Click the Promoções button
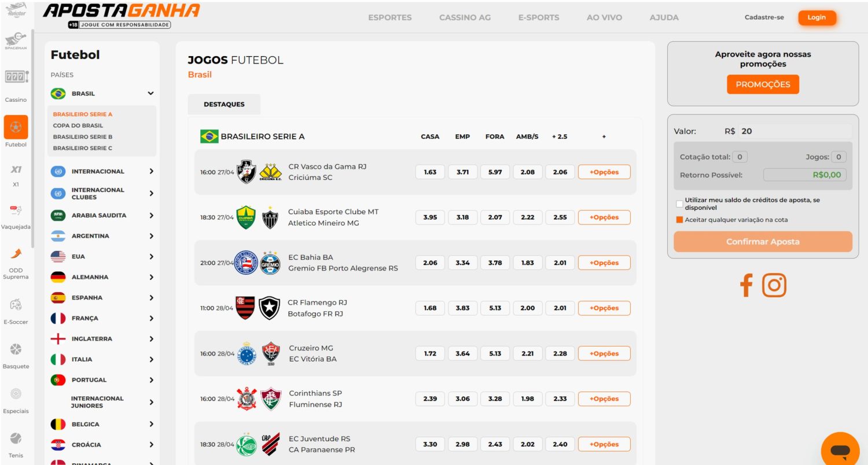The height and width of the screenshot is (465, 868). (763, 84)
